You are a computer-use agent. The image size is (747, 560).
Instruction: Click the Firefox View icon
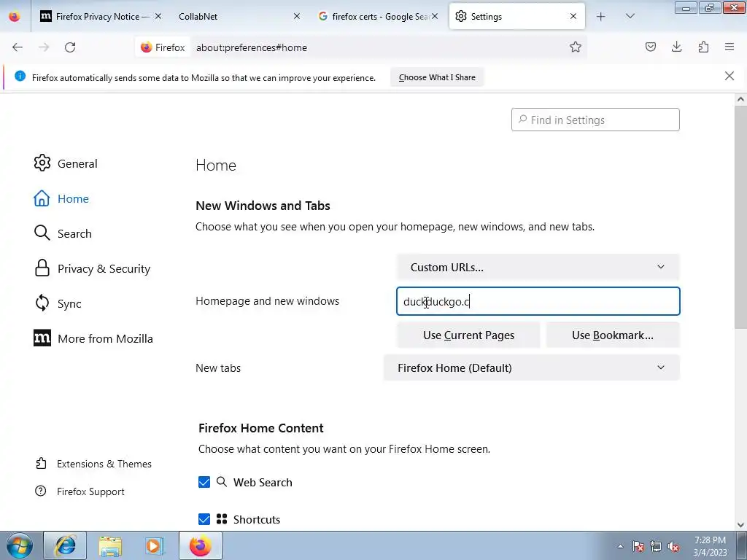point(15,16)
